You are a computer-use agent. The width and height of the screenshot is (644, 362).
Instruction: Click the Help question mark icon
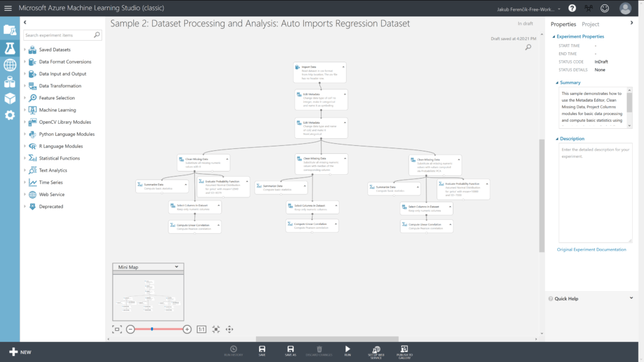[572, 8]
